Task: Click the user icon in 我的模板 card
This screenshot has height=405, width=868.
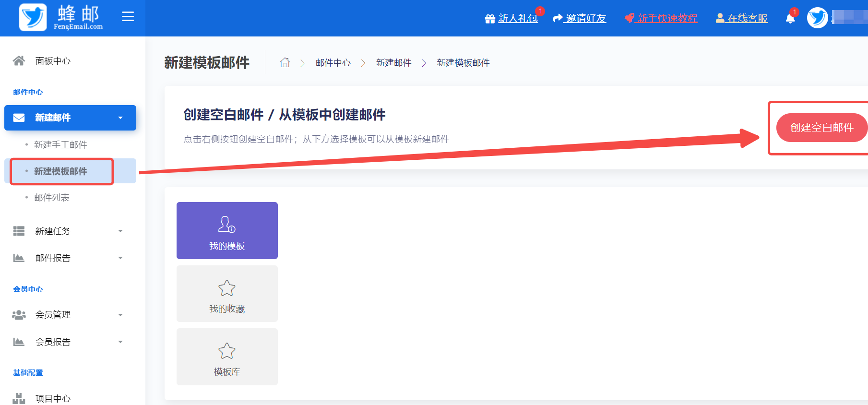Action: tap(227, 224)
